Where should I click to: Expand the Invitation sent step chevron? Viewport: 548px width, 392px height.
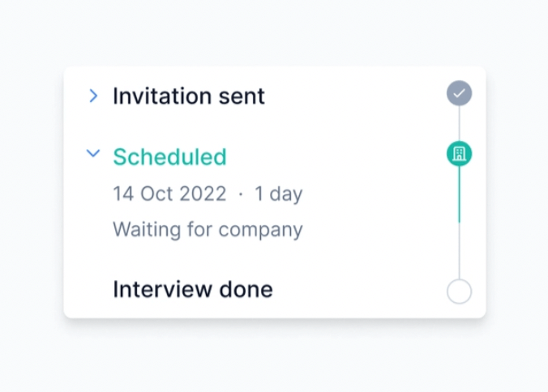(93, 96)
